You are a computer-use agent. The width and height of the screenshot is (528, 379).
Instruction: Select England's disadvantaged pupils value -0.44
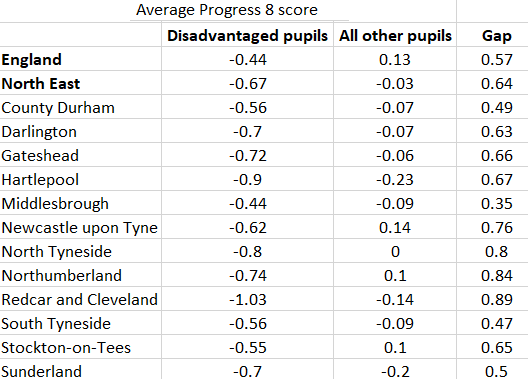click(248, 59)
